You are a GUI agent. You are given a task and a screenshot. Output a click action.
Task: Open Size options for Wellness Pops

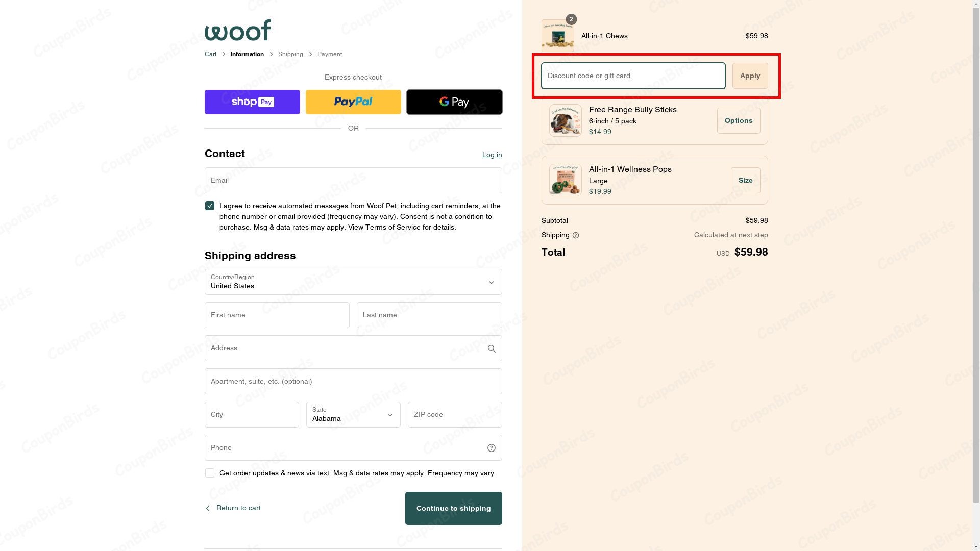[x=745, y=180]
